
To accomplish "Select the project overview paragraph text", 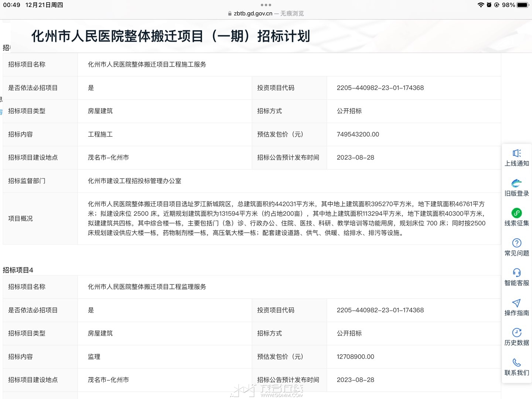I will [x=287, y=218].
